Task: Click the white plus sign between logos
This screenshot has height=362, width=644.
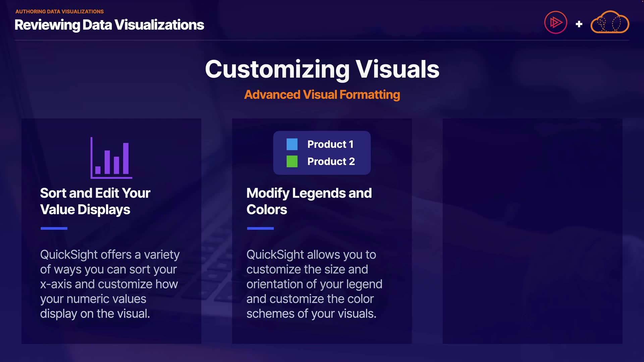Action: click(x=579, y=24)
